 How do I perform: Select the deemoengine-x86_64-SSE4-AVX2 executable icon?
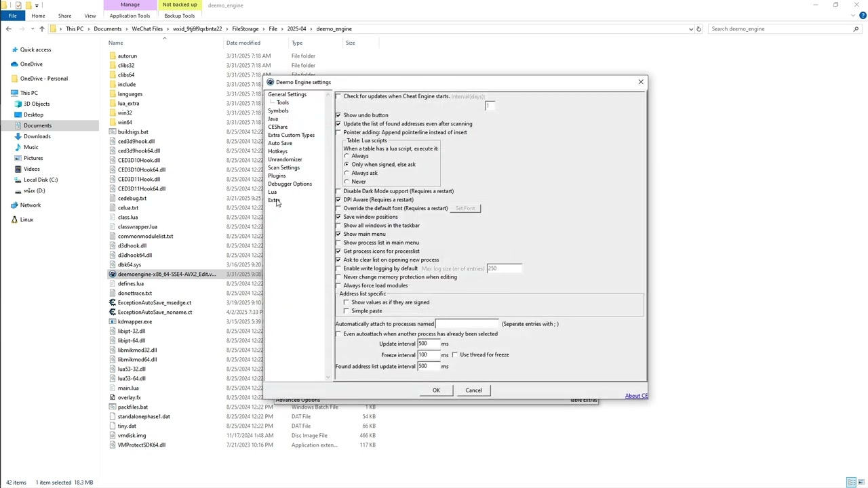pos(113,274)
